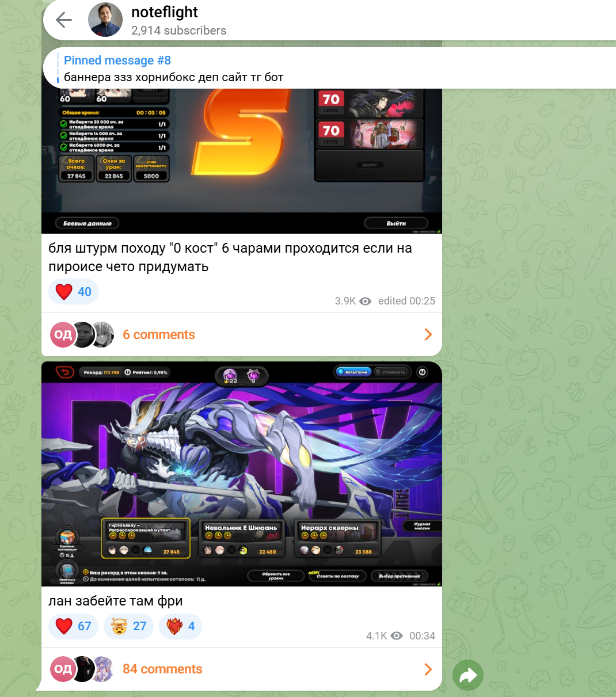Click the level 70 character slot at top
The width and height of the screenshot is (616, 697).
[370, 103]
